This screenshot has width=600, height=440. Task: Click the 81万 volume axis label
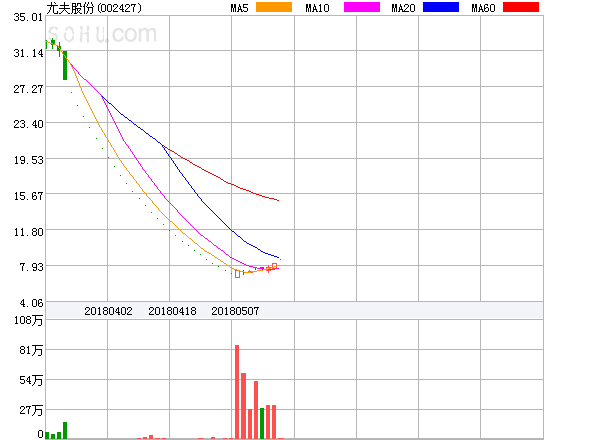[x=31, y=350]
